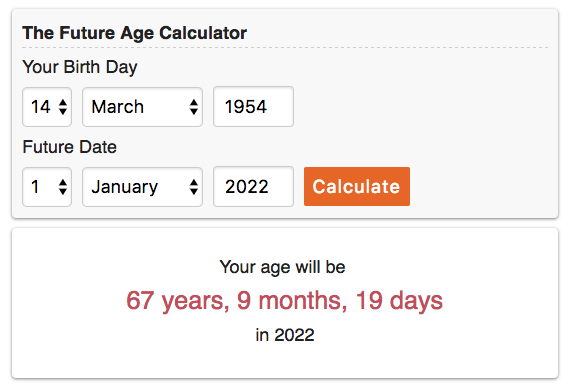Image resolution: width=571 pixels, height=390 pixels.
Task: Click the Future Age Calculator heading
Action: (x=134, y=33)
